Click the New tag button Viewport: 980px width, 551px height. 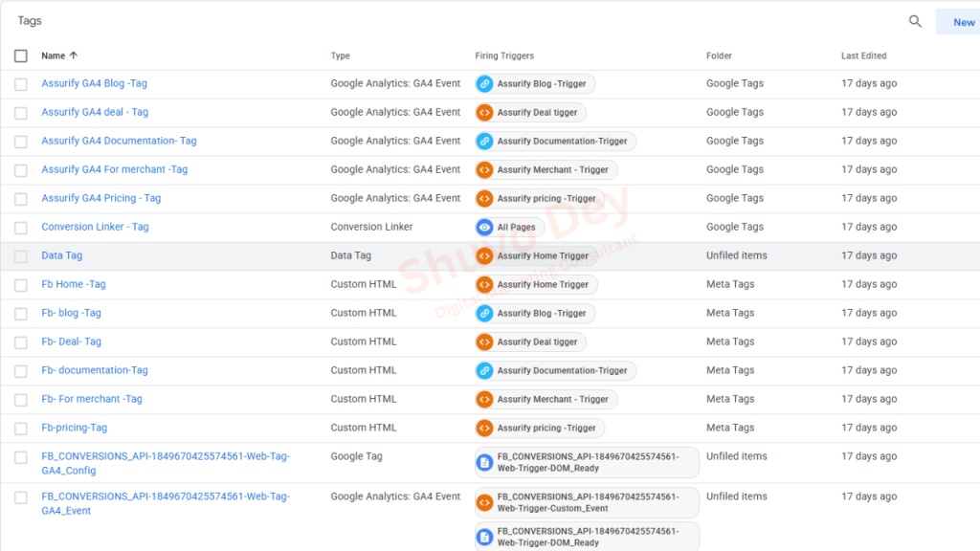(959, 22)
